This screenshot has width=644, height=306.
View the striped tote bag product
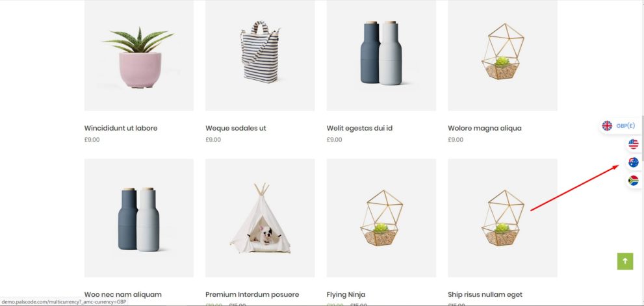coord(260,55)
